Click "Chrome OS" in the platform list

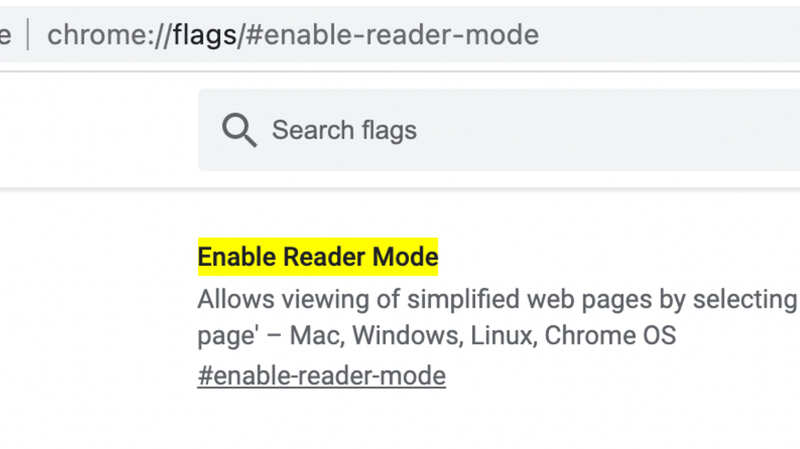pos(610,335)
